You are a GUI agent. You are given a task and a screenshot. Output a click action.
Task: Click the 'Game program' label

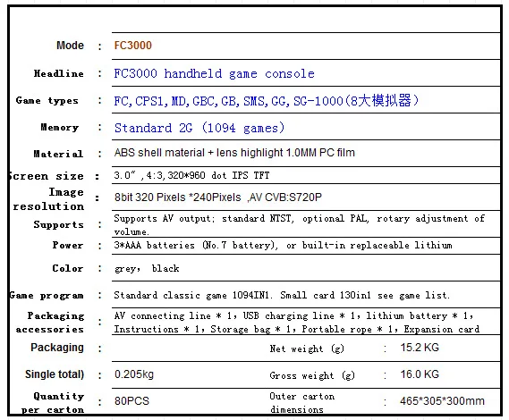(47, 296)
